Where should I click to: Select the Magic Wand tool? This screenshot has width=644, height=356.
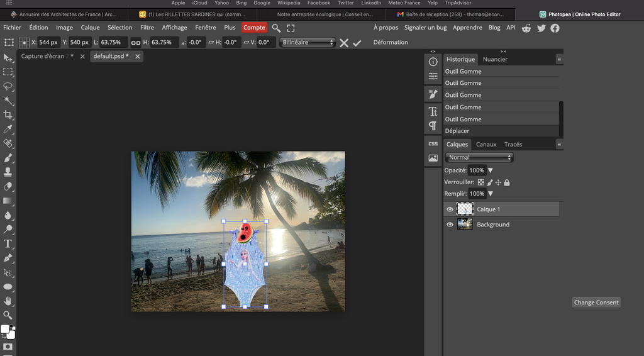[8, 101]
